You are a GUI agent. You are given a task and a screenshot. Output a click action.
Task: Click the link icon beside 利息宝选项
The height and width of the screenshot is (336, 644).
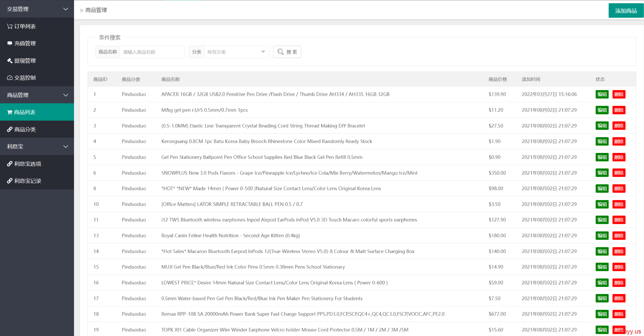point(10,164)
